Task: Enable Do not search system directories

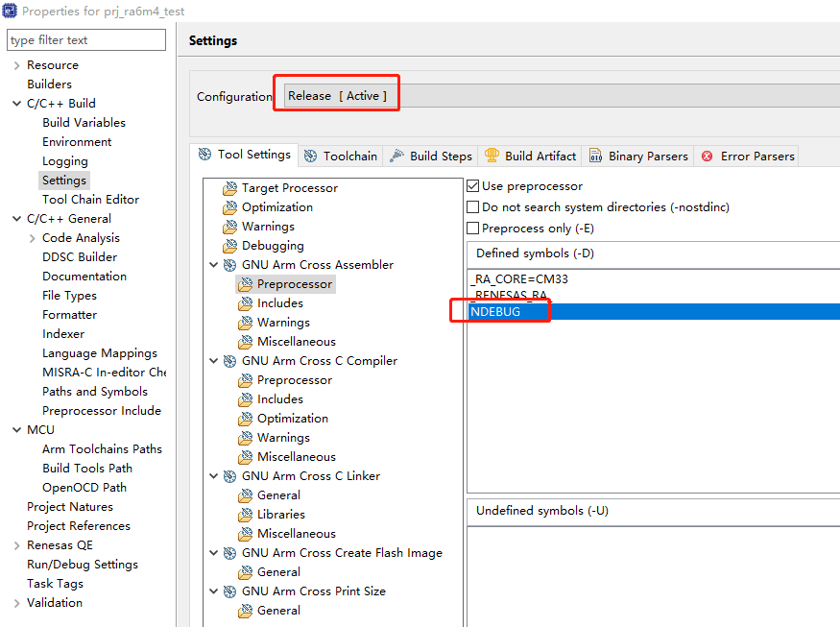Action: 472,207
